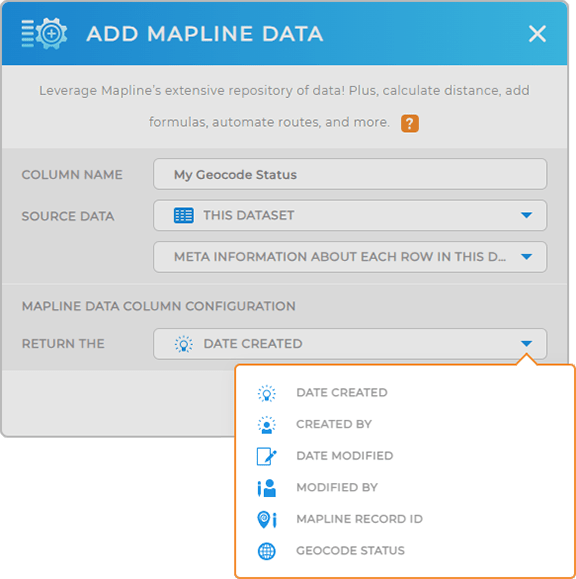Expand the Meta Information dropdown
Viewport: 576px width, 579px height.
click(350, 257)
